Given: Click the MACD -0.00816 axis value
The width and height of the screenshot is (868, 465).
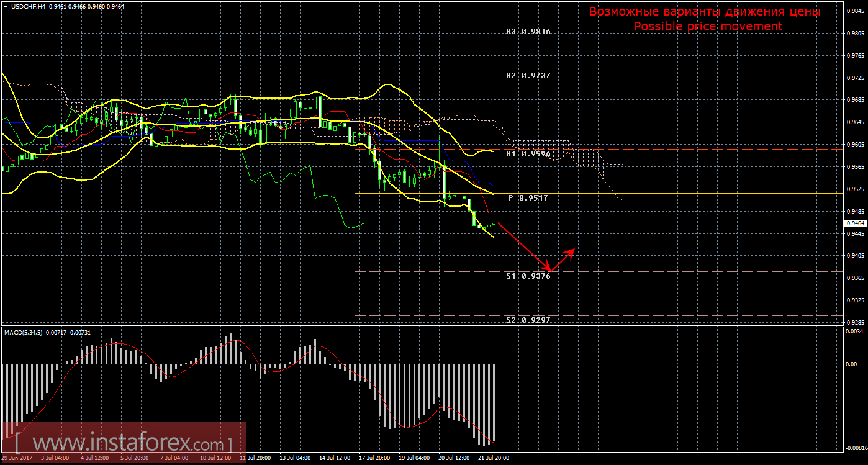Looking at the screenshot, I should pos(854,448).
